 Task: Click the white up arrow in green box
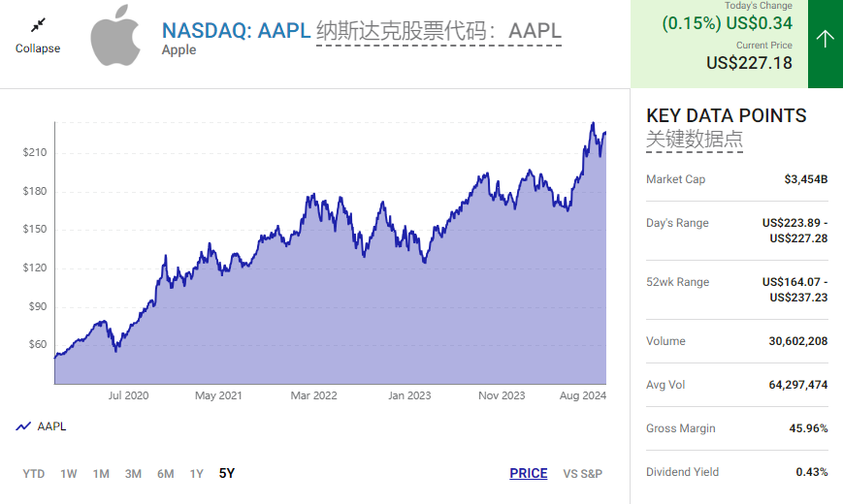pos(825,39)
